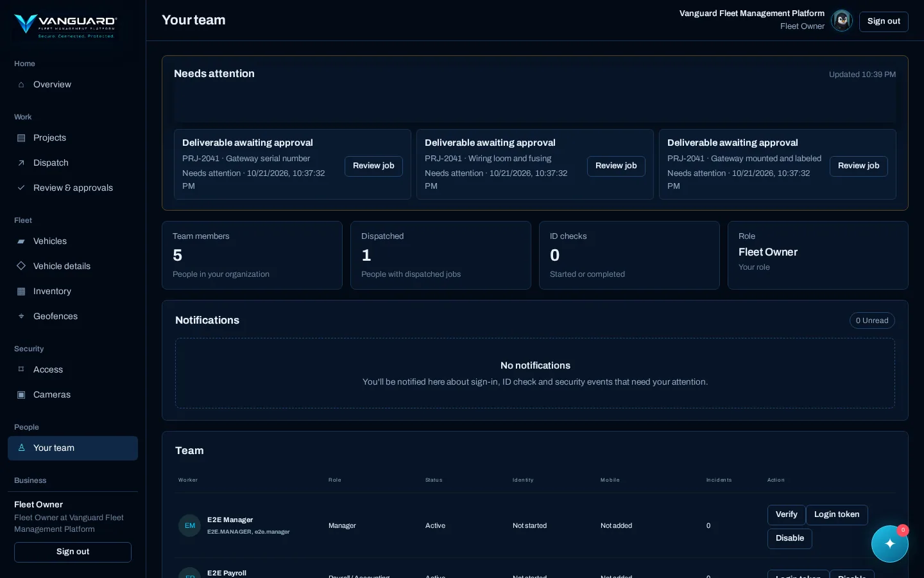Navigate to Dispatch

point(73,163)
